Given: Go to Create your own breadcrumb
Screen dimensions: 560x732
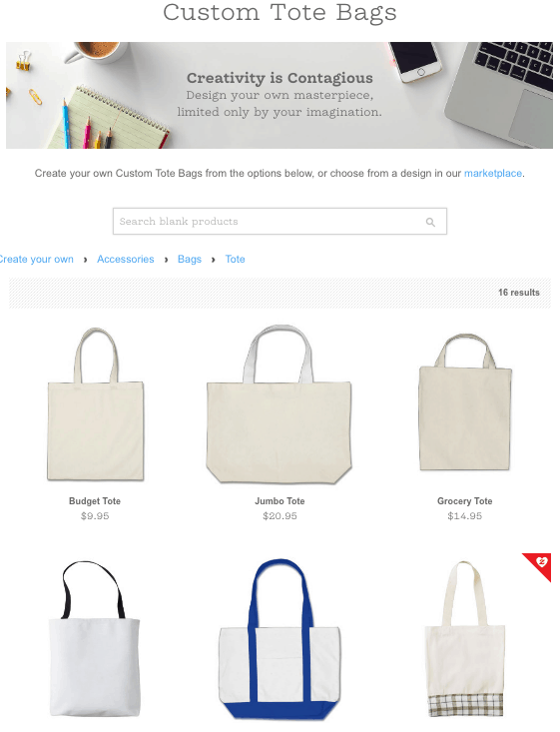Looking at the screenshot, I should point(36,259).
